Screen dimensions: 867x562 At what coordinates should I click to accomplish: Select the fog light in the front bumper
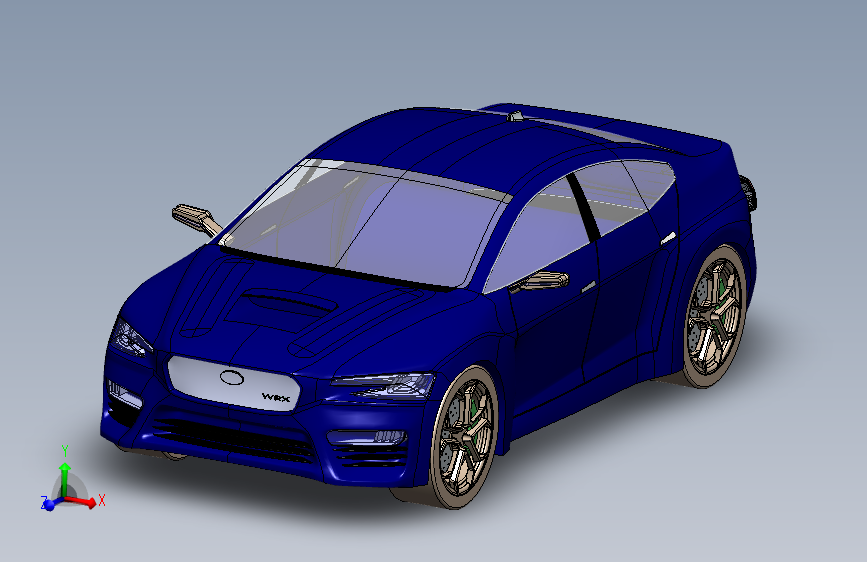367,437
